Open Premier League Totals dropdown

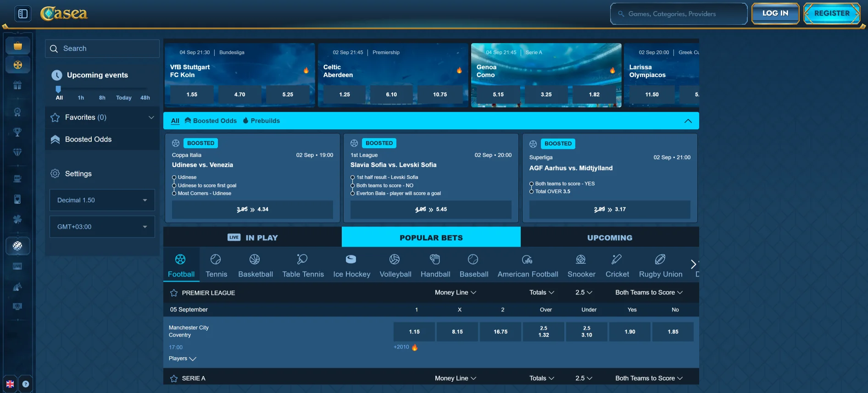542,293
